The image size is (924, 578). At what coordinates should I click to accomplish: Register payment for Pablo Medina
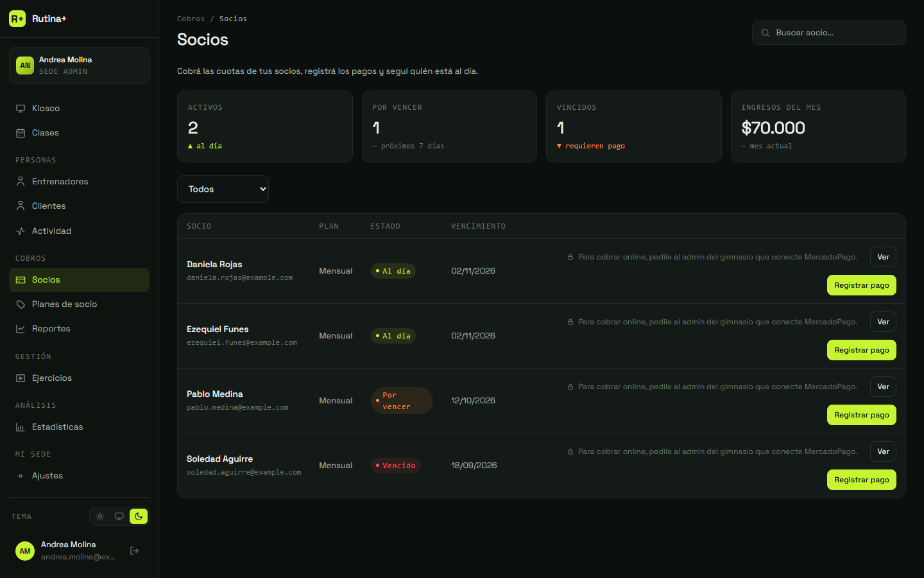862,415
